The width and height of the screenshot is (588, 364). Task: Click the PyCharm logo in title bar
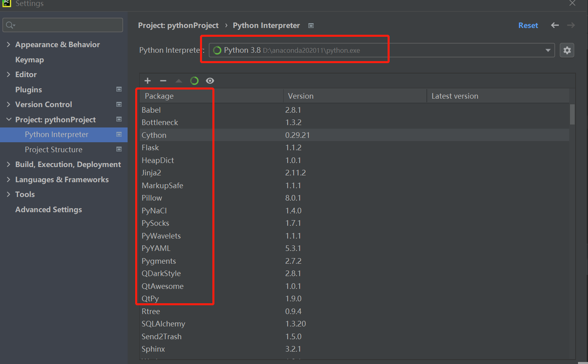click(6, 3)
